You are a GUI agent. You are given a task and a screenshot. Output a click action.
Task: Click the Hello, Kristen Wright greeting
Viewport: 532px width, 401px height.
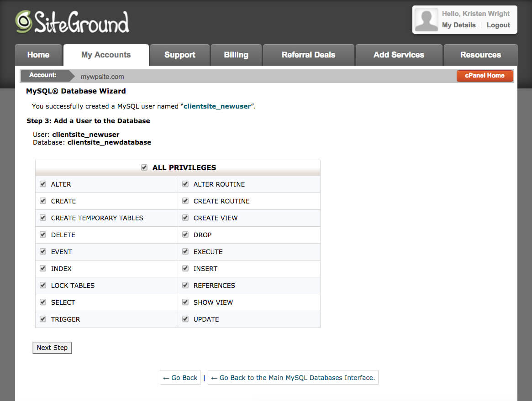pyautogui.click(x=476, y=14)
